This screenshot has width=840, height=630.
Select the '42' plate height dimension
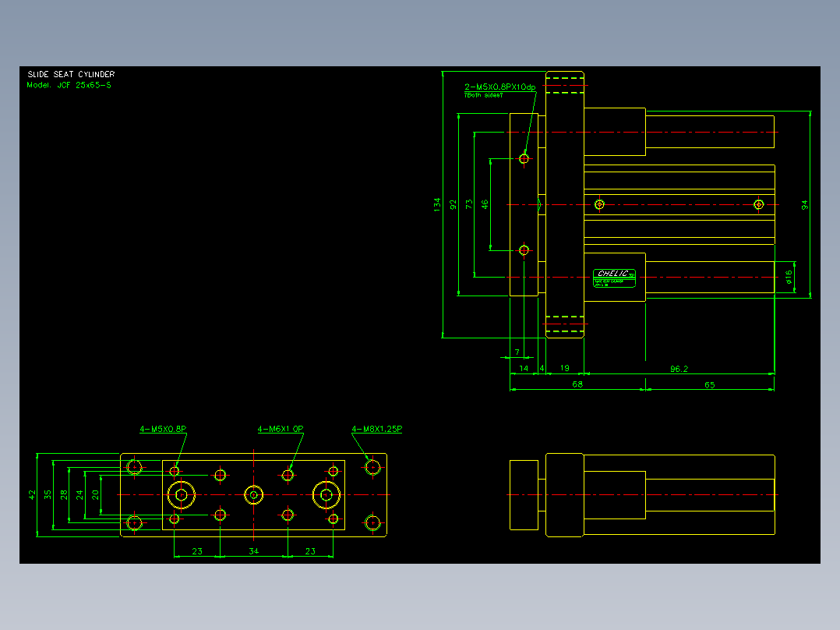click(x=32, y=494)
